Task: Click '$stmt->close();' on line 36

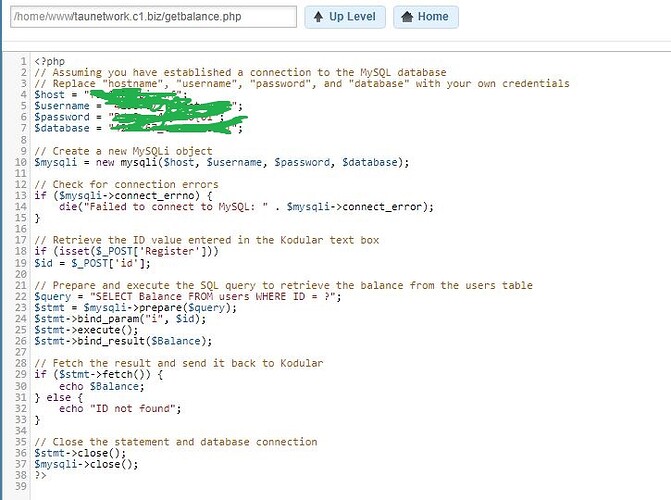Action: click(80, 453)
